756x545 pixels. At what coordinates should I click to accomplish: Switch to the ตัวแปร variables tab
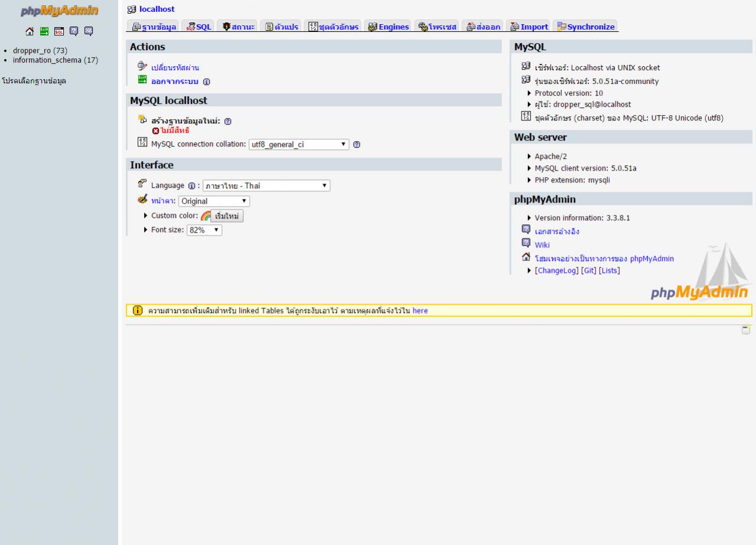281,27
